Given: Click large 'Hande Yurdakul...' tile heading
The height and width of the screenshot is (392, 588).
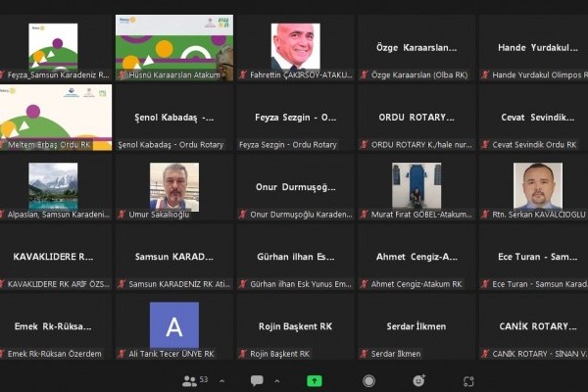Looking at the screenshot, I should (x=538, y=48).
